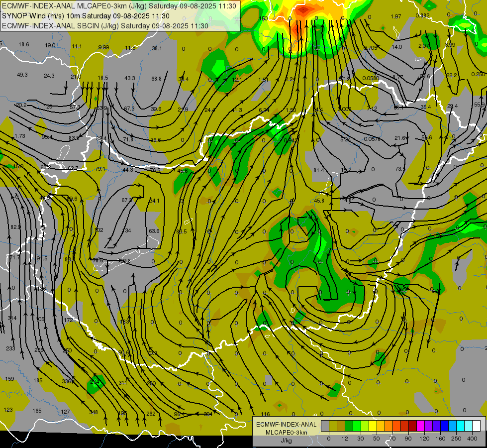Choose the magenta swatch in the legend
The image size is (487, 448).
[420, 426]
